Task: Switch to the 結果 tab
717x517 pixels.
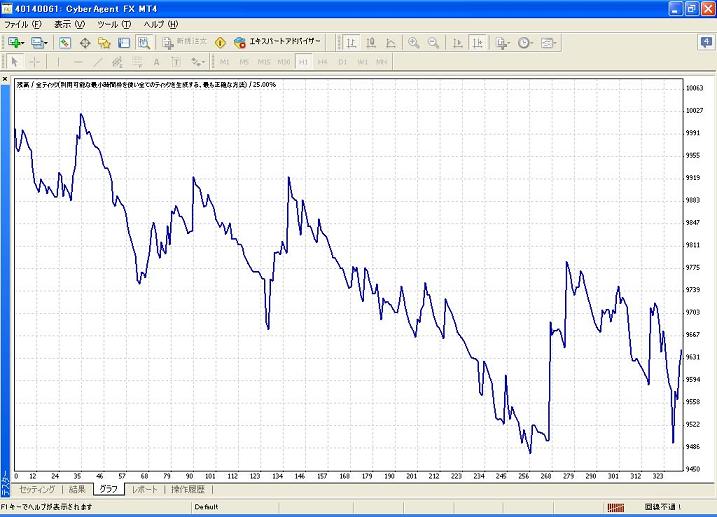Action: (77, 489)
